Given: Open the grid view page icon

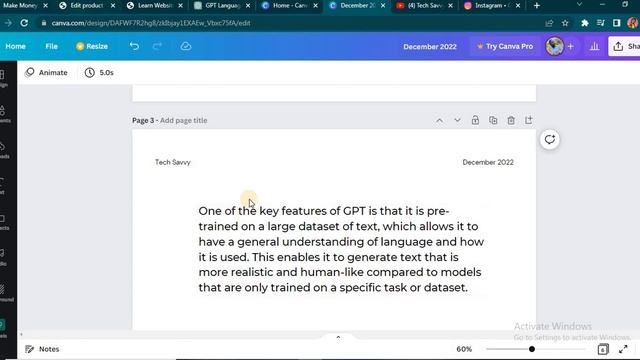Looking at the screenshot, I should point(603,349).
